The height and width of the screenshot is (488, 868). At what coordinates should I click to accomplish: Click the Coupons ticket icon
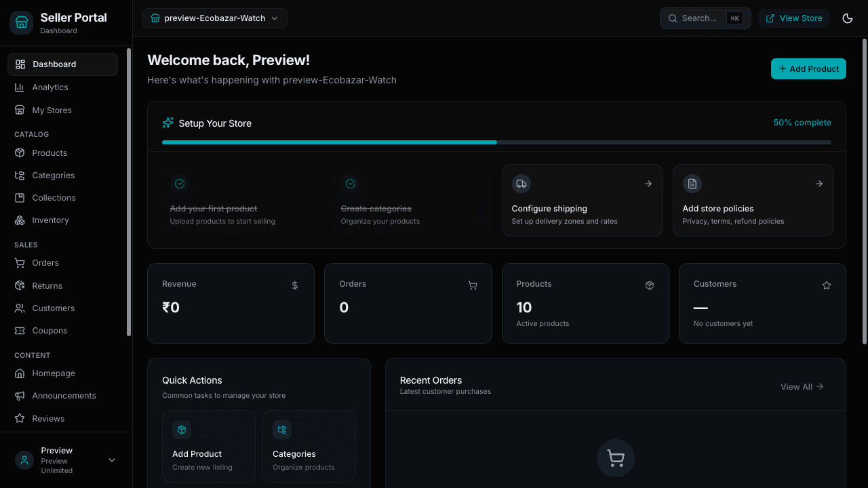(x=20, y=331)
